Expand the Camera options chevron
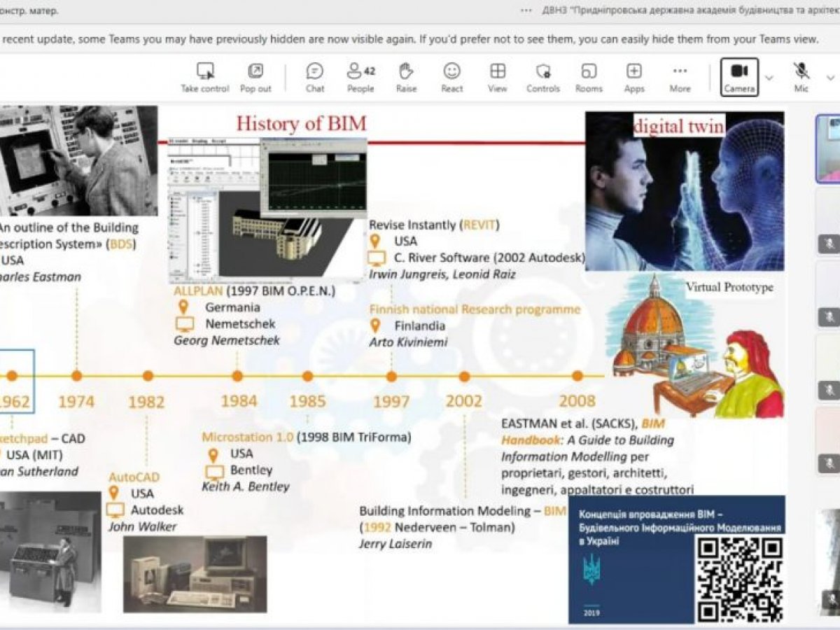This screenshot has width=840, height=630. pyautogui.click(x=769, y=77)
